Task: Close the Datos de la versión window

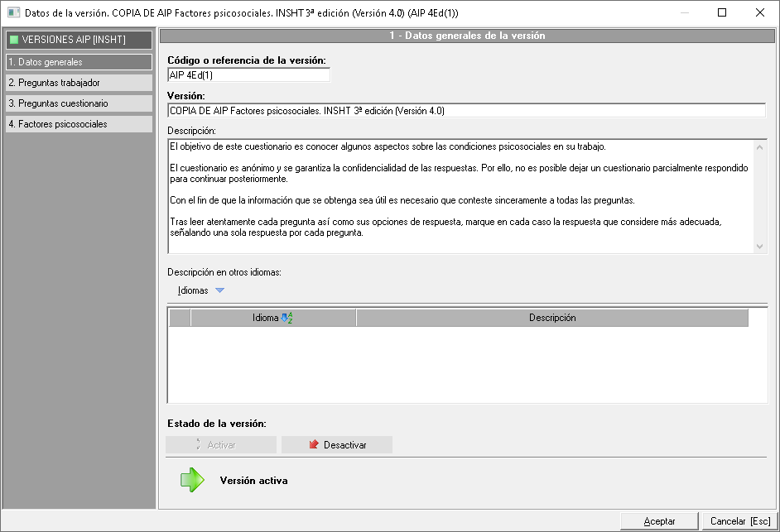Action: point(759,13)
